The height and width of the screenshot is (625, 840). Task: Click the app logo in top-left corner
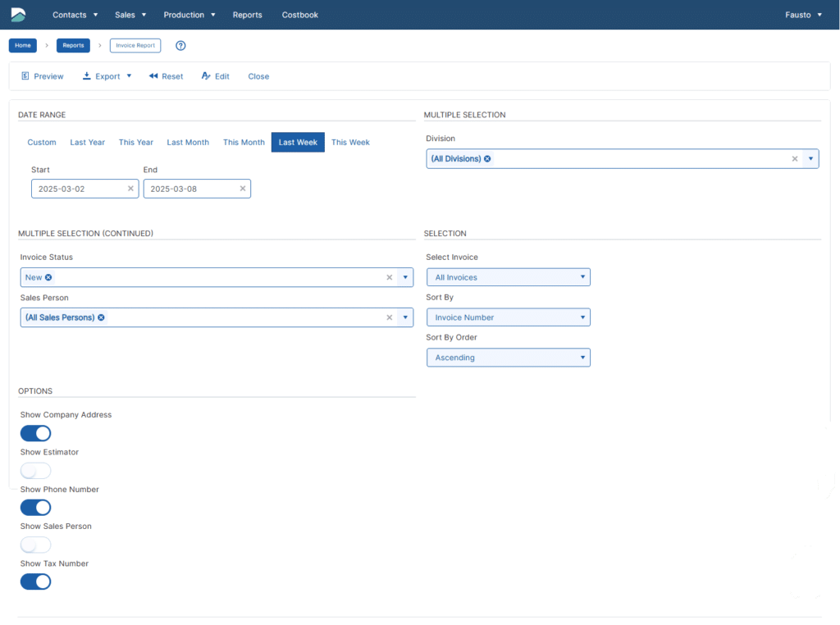[18, 15]
